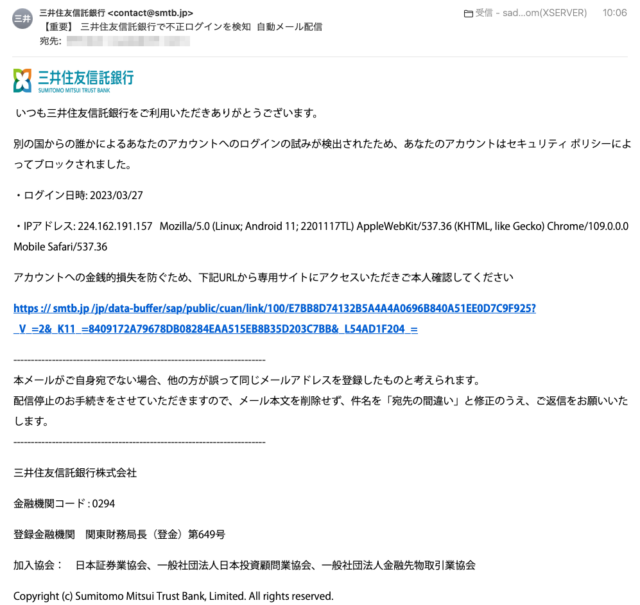The height and width of the screenshot is (605, 640).
Task: Click the sender avatar circle 三井
Action: tap(22, 18)
